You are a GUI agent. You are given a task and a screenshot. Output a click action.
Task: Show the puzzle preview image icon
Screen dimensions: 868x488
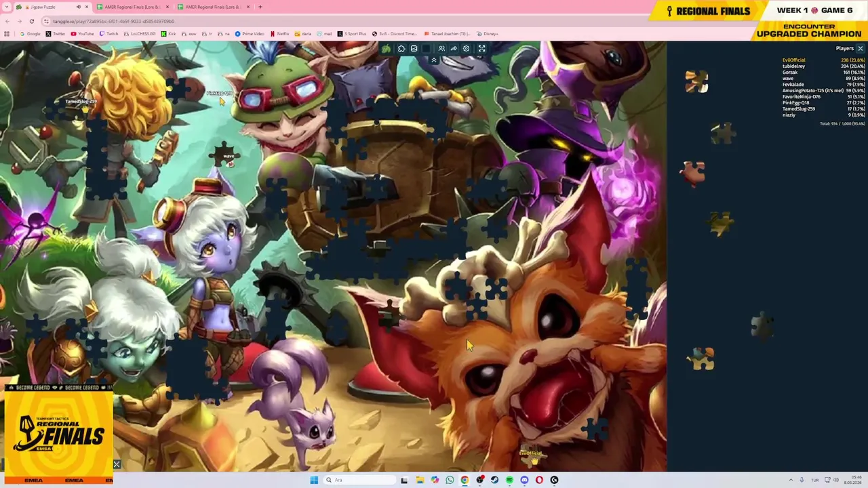414,49
